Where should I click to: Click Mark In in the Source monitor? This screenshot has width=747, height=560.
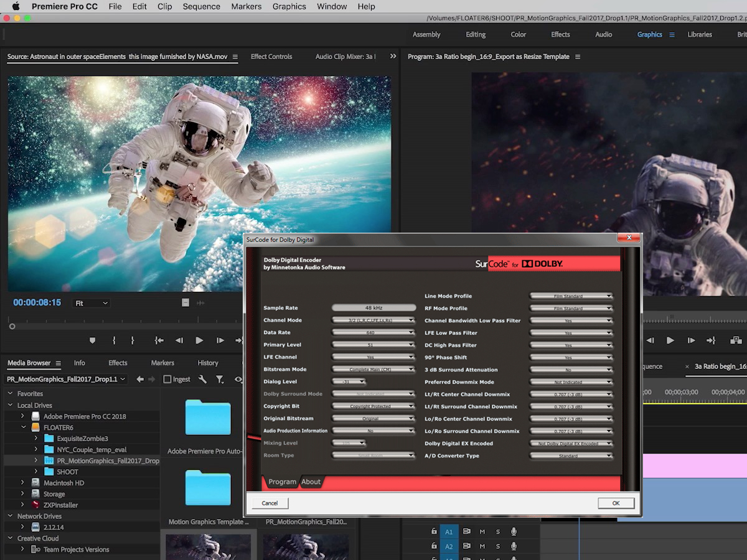tap(114, 340)
